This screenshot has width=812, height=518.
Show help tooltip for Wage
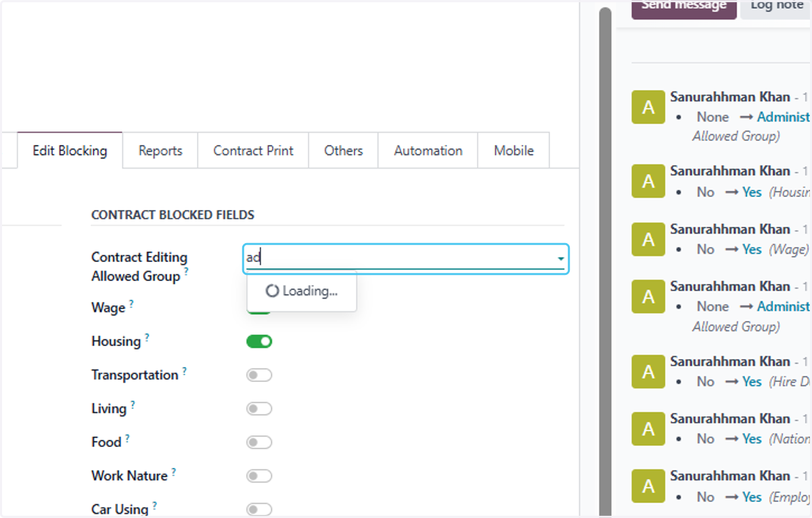[131, 304]
